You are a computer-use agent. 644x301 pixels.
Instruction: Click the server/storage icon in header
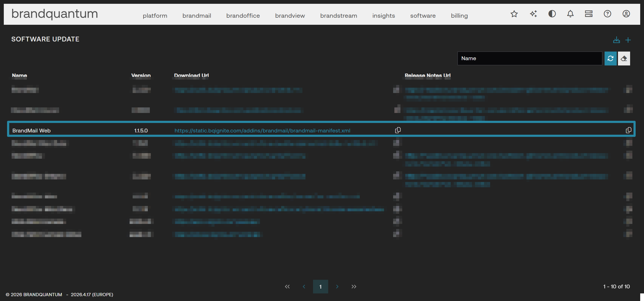[589, 14]
